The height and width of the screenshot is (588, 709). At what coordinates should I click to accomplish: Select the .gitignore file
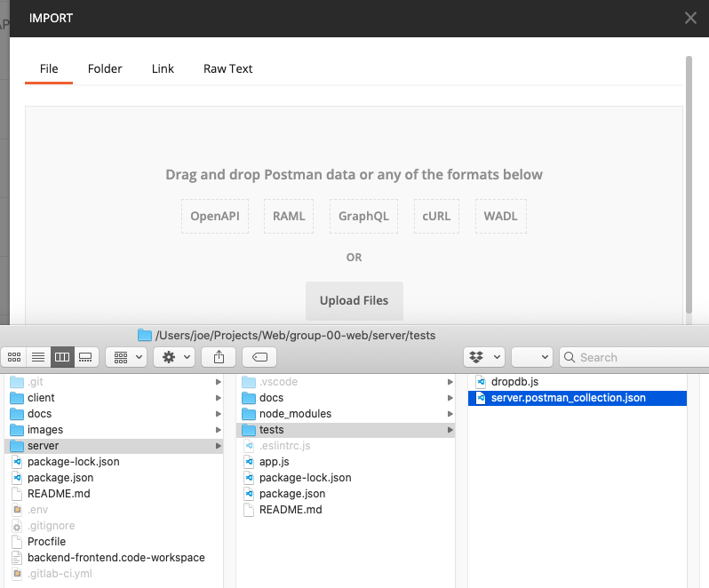[115, 526]
